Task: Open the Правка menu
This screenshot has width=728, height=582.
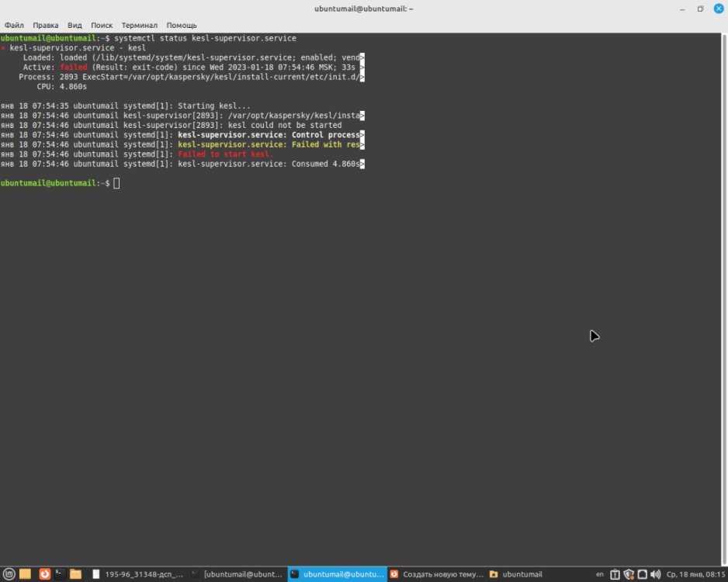Action: point(46,25)
